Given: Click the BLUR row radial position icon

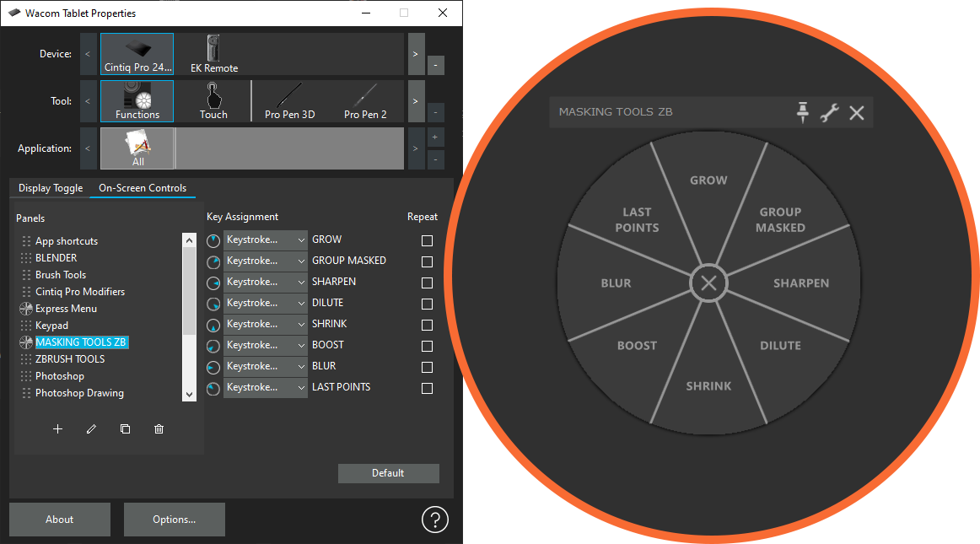Looking at the screenshot, I should 213,368.
